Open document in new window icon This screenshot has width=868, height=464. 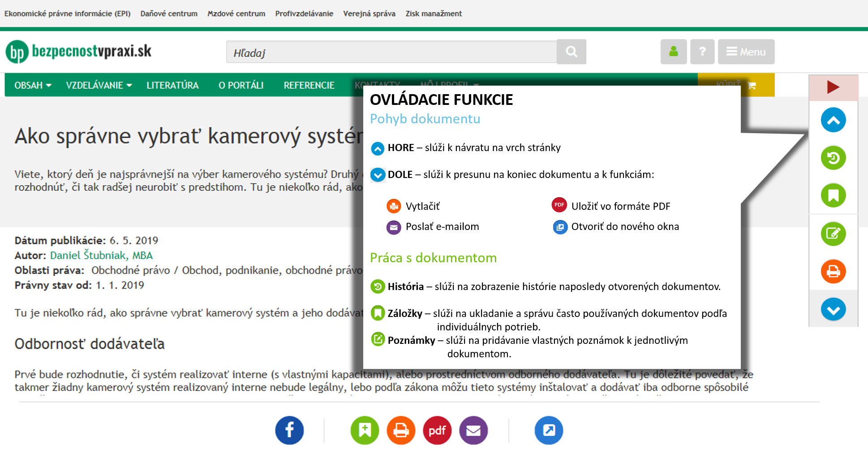click(549, 430)
